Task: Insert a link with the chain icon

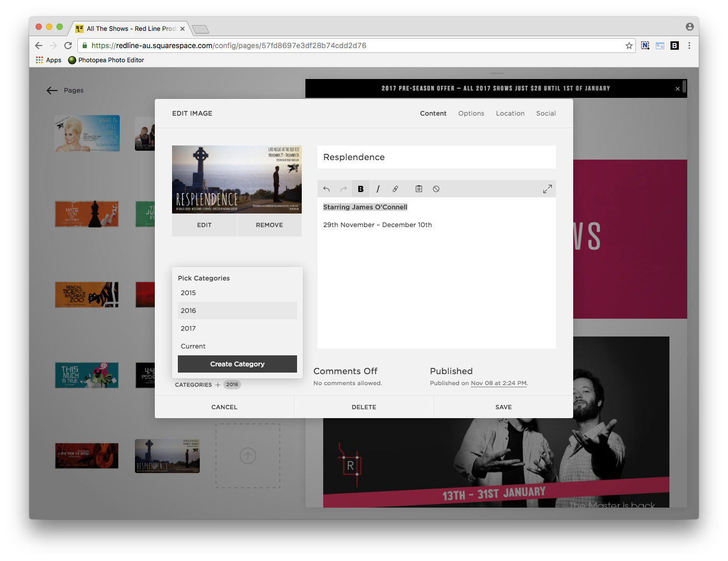Action: pos(395,189)
